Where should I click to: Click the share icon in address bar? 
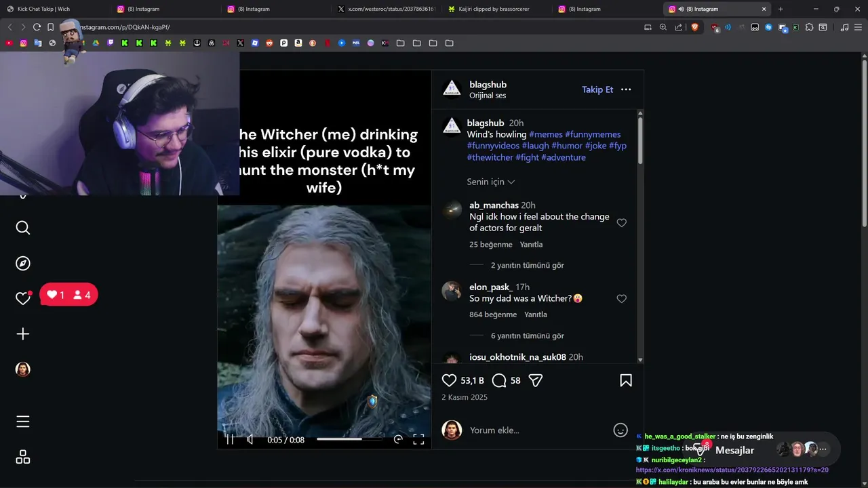click(679, 27)
